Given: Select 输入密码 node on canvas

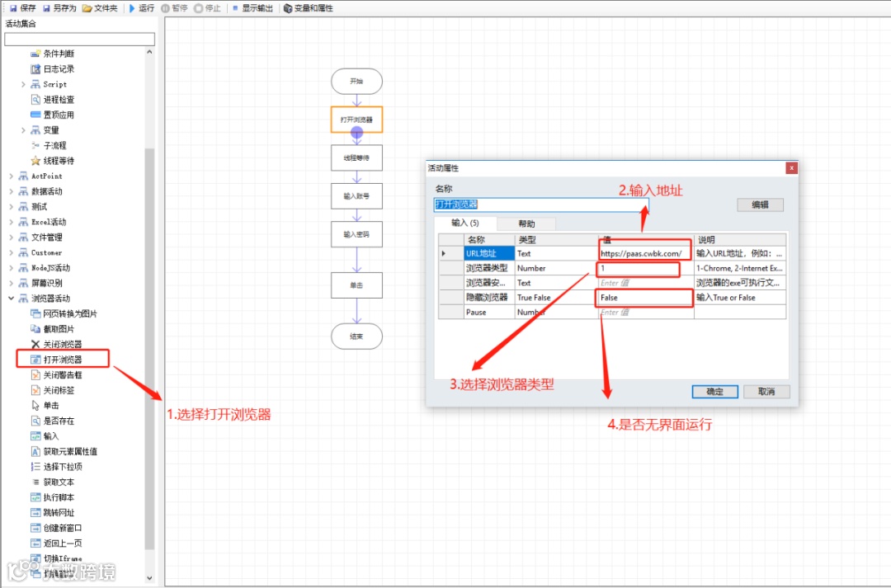Looking at the screenshot, I should click(356, 234).
